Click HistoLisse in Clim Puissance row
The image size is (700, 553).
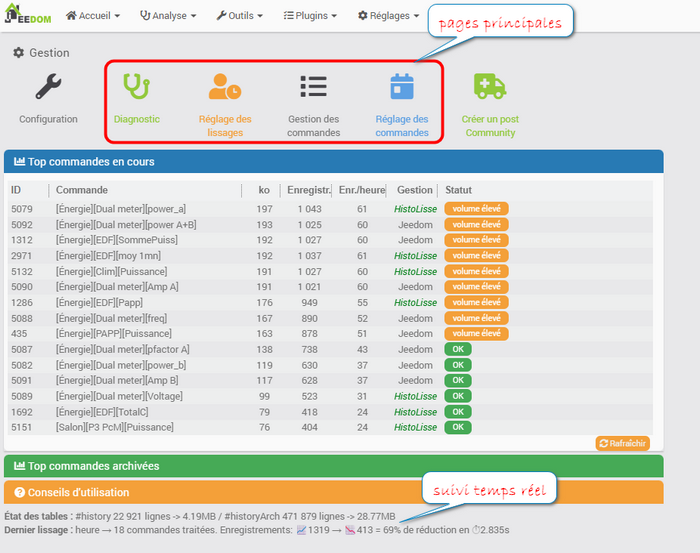[415, 271]
